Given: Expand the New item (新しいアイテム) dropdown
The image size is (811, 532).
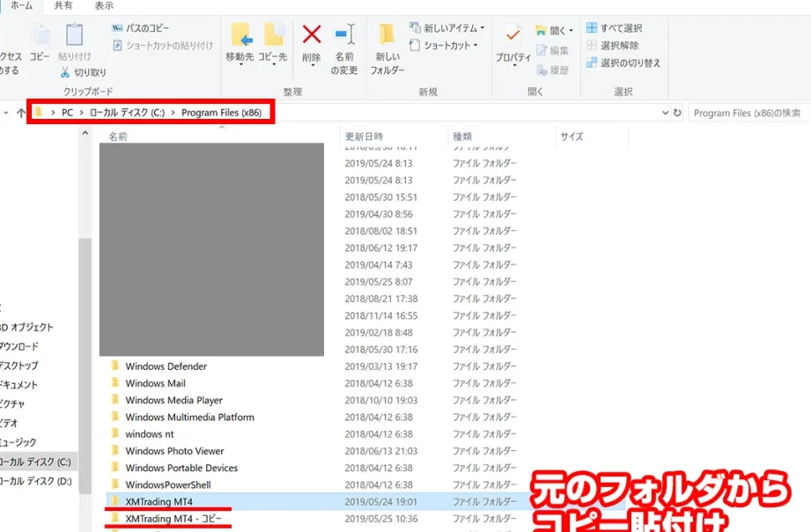Looking at the screenshot, I should pos(447,27).
